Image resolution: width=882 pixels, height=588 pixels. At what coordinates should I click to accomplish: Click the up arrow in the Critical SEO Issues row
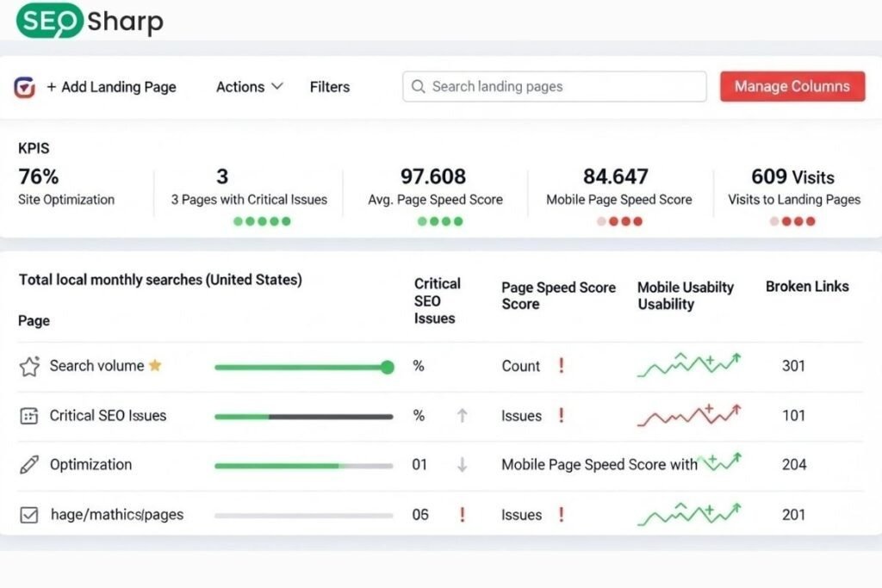463,416
